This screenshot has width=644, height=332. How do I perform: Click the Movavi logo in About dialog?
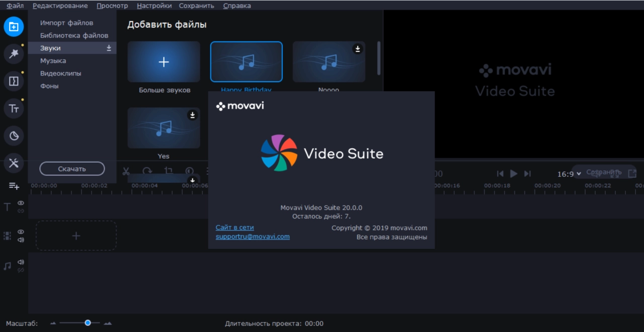[240, 106]
